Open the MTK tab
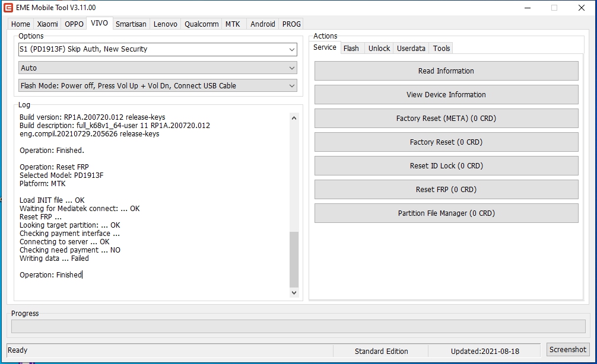 pyautogui.click(x=233, y=24)
